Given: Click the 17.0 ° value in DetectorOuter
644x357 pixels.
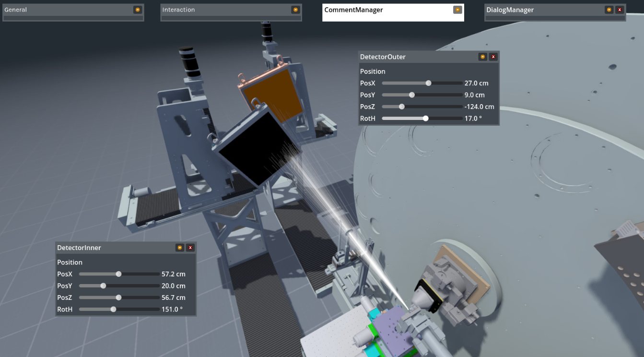Looking at the screenshot, I should click(x=473, y=119).
